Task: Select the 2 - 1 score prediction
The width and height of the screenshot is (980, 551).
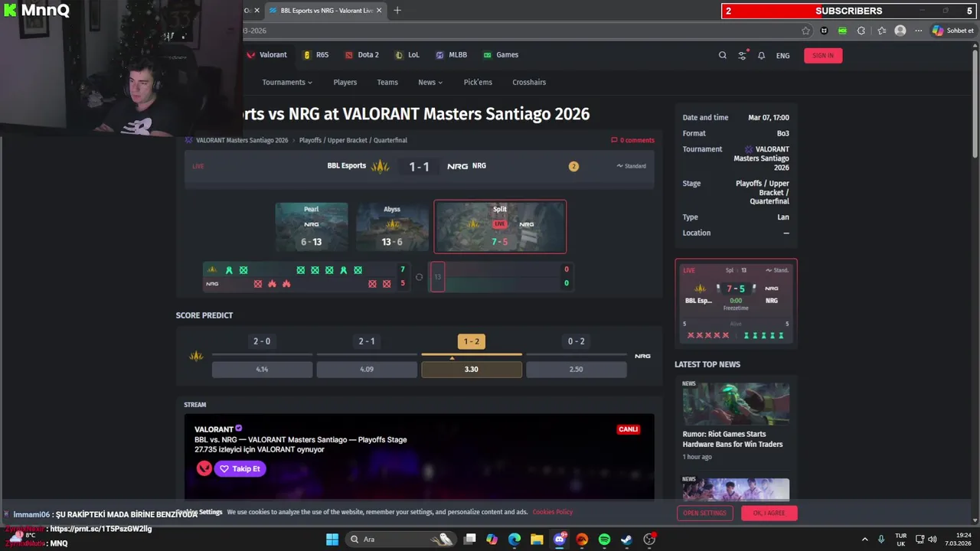Action: tap(367, 341)
